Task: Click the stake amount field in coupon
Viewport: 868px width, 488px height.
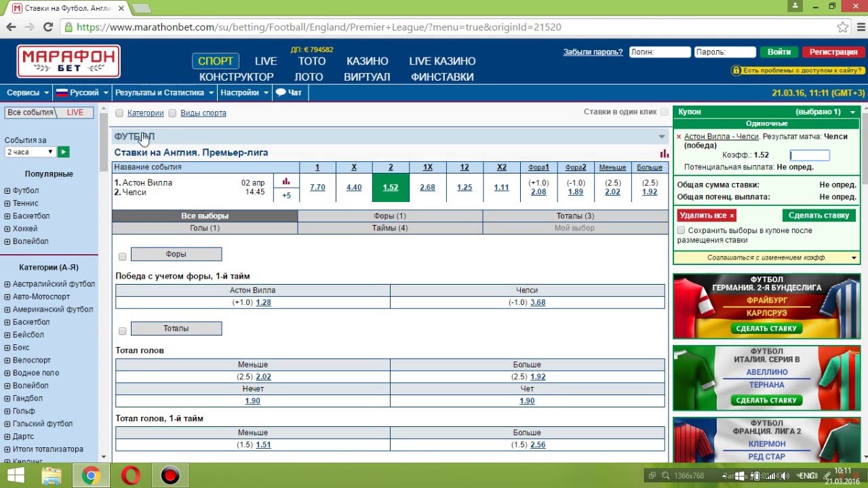Action: pyautogui.click(x=810, y=155)
